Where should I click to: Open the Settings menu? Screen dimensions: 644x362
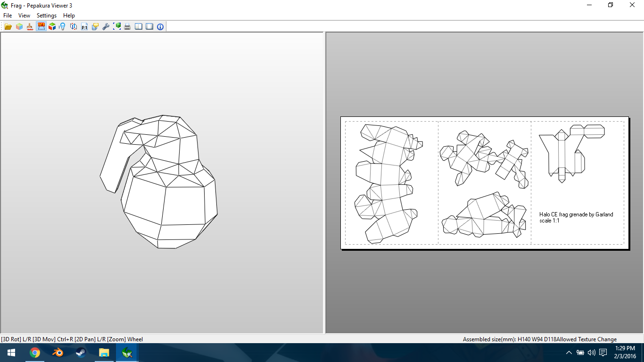pos(47,16)
